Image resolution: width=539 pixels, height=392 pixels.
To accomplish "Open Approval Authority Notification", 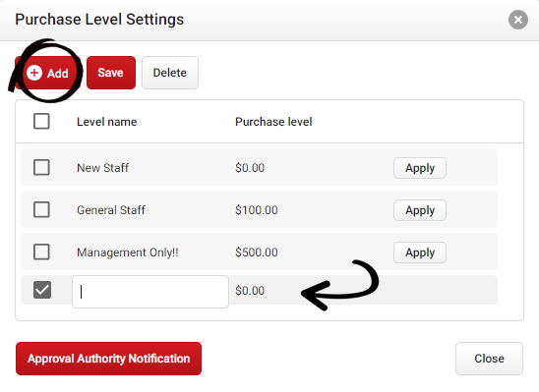I will tap(108, 359).
